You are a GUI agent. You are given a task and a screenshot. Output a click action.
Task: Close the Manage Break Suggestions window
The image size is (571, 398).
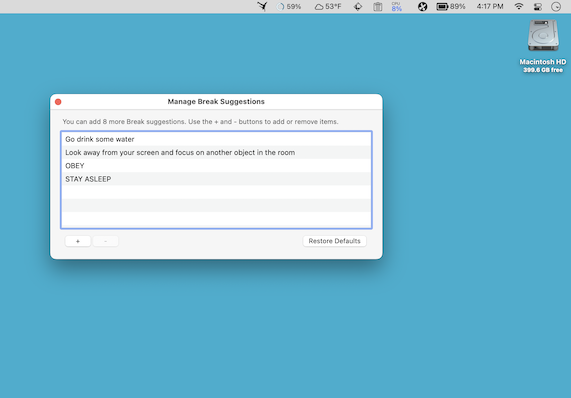(x=58, y=102)
